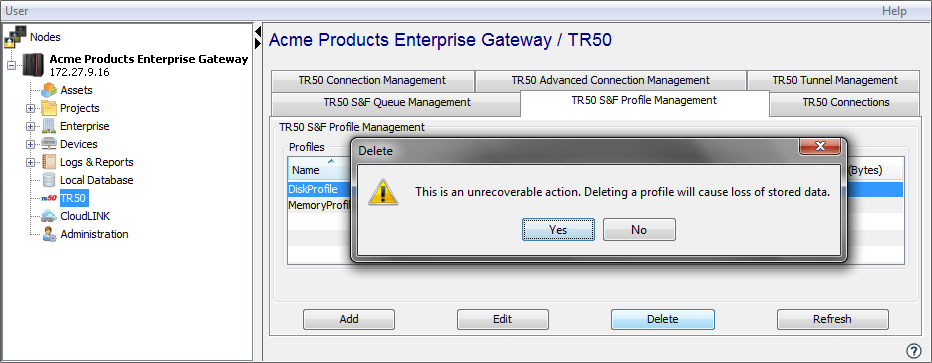Click the Enterprise building icon
Screen dimensions: 932x363
click(x=49, y=126)
